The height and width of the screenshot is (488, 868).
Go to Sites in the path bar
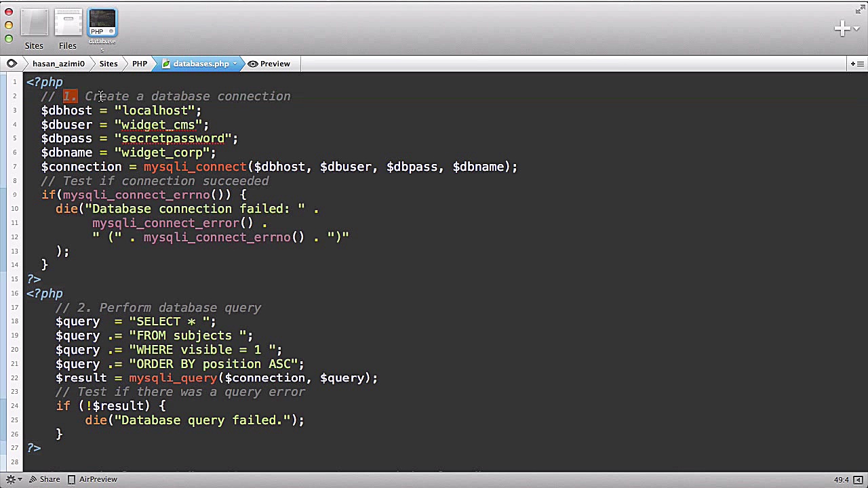tap(108, 64)
